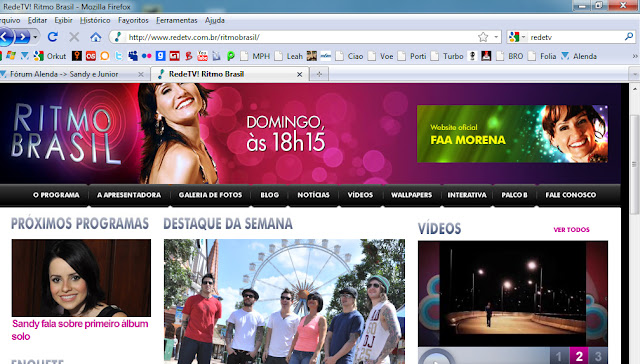Viewport: 640px width, 364px height.
Task: Click the forward navigation arrow
Action: point(22,37)
